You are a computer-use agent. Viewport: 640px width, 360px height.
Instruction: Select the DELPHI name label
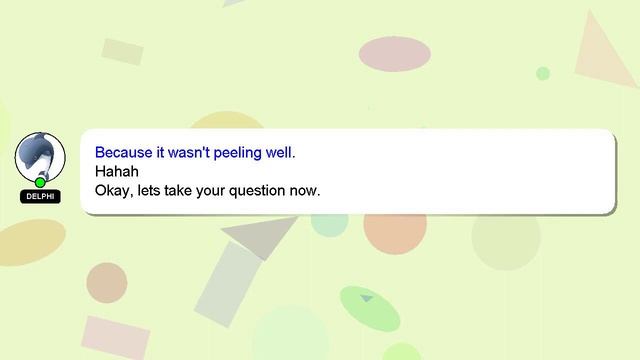40,196
